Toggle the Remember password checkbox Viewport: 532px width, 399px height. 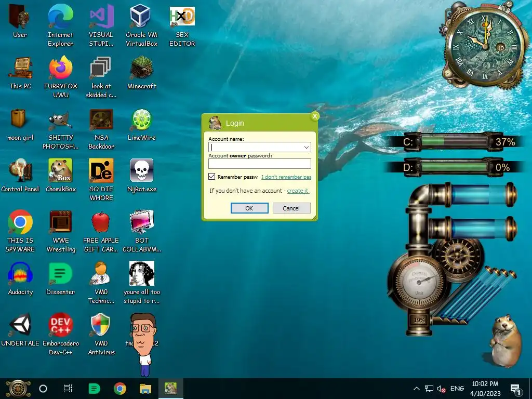point(212,177)
